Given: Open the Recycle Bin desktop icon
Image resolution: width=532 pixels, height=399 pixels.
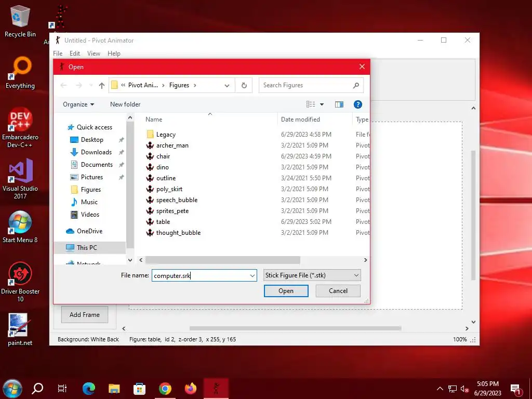Looking at the screenshot, I should [20, 21].
